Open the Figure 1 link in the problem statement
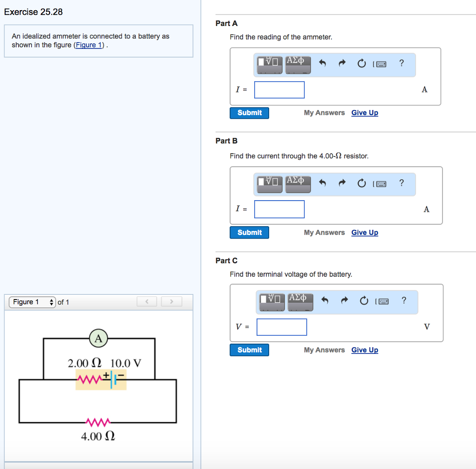476x469 pixels. point(88,45)
